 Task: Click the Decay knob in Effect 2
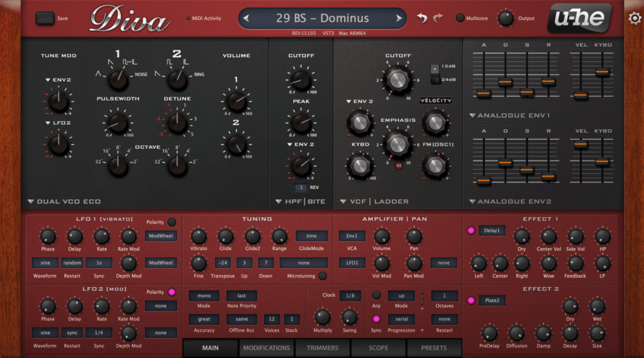click(x=570, y=334)
